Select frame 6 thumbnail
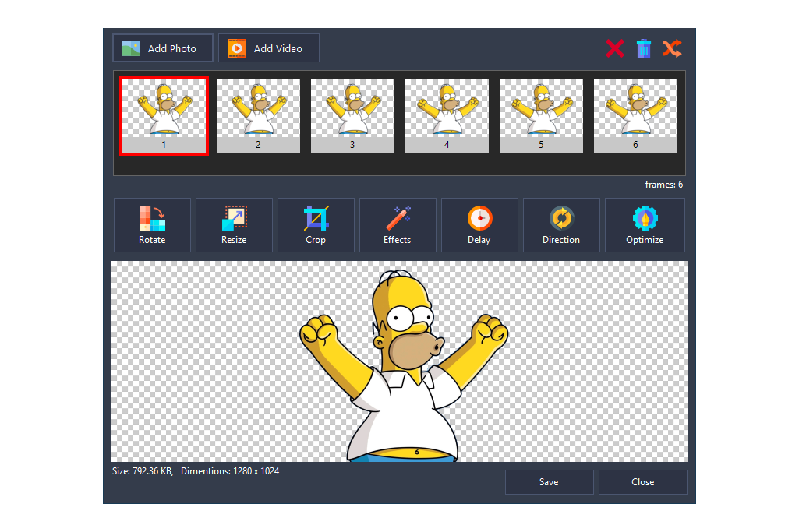Image resolution: width=799 pixels, height=532 pixels. [635, 115]
